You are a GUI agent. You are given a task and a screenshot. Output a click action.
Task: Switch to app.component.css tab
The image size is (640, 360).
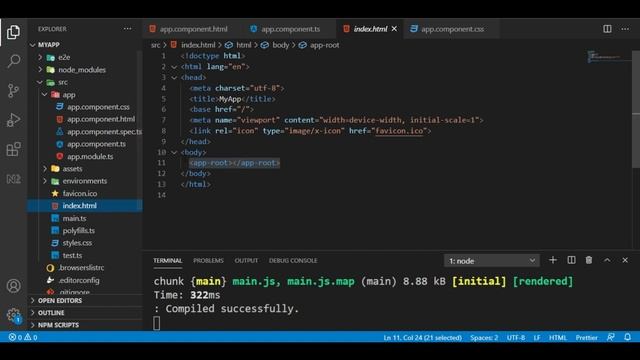click(x=451, y=29)
